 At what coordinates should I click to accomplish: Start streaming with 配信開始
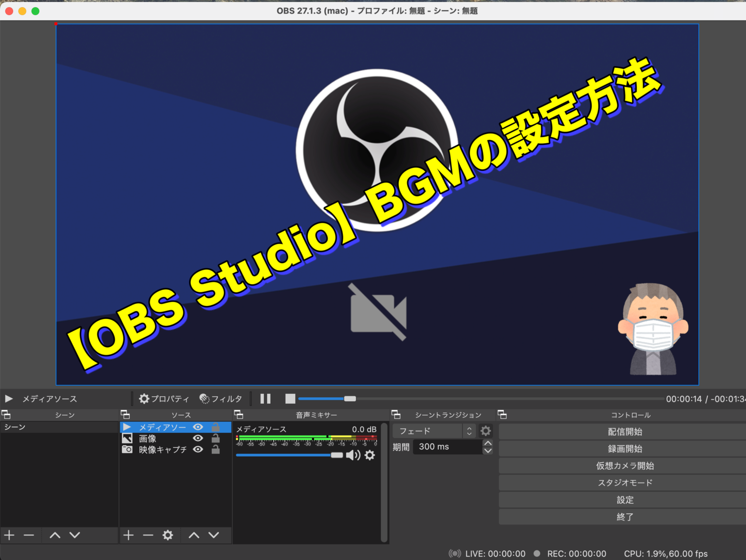point(625,431)
